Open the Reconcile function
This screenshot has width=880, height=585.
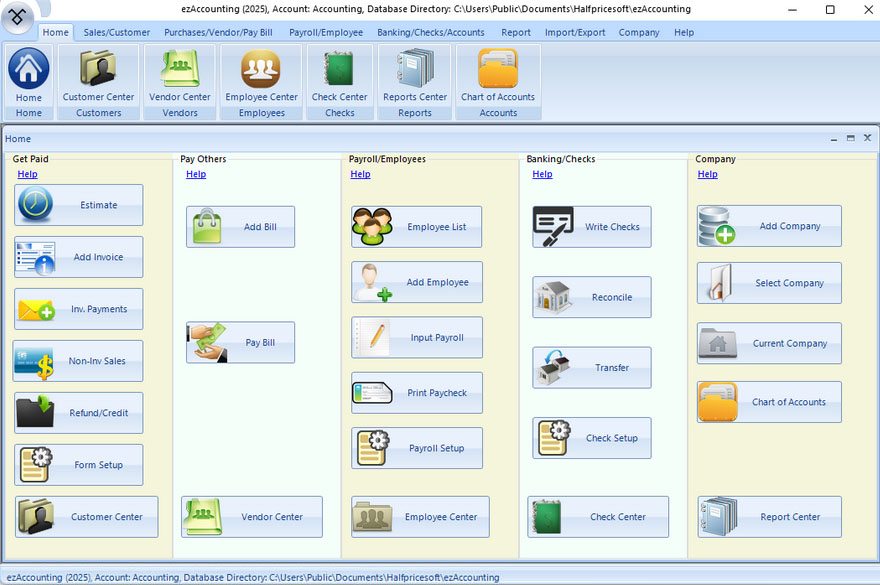(x=592, y=297)
